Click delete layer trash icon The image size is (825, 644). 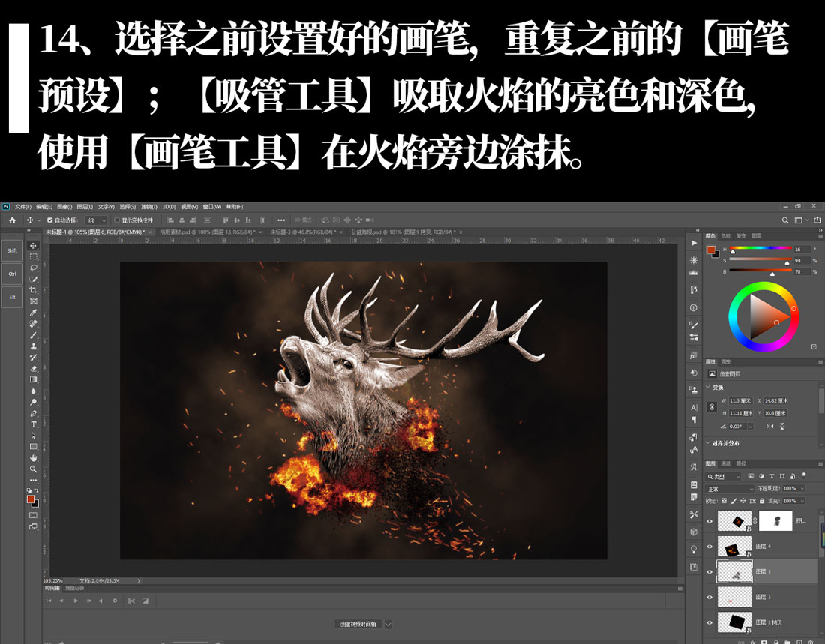[x=810, y=642]
